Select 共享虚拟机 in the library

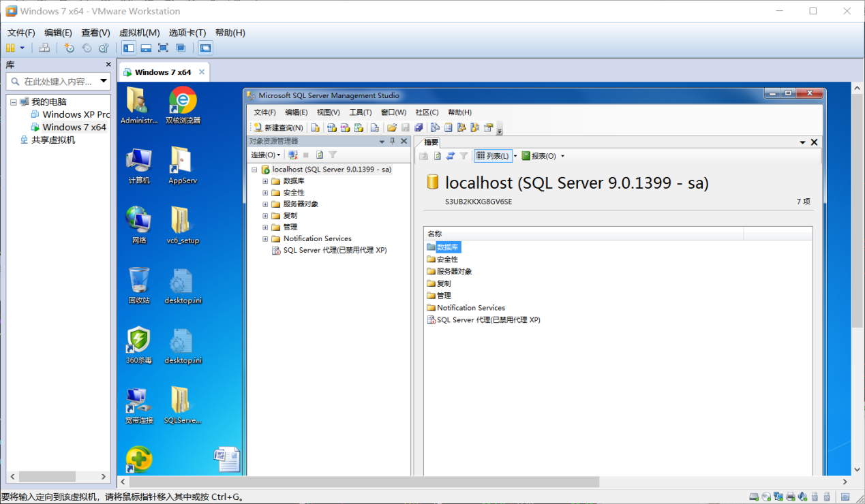coord(47,140)
